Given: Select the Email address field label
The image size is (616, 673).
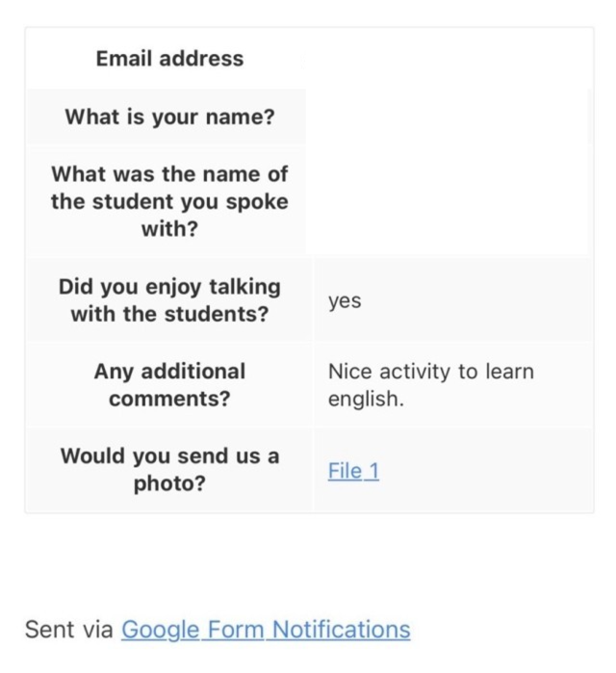Looking at the screenshot, I should click(x=169, y=59).
